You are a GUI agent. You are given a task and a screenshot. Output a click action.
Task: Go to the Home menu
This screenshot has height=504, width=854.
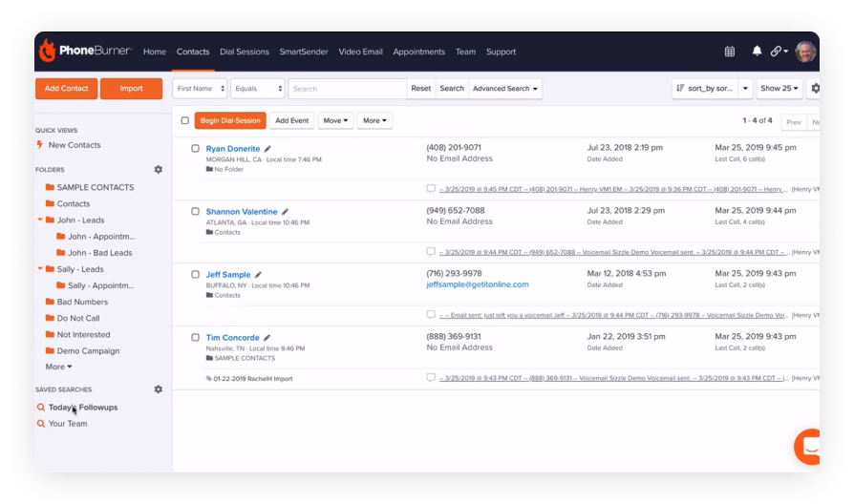click(x=155, y=52)
